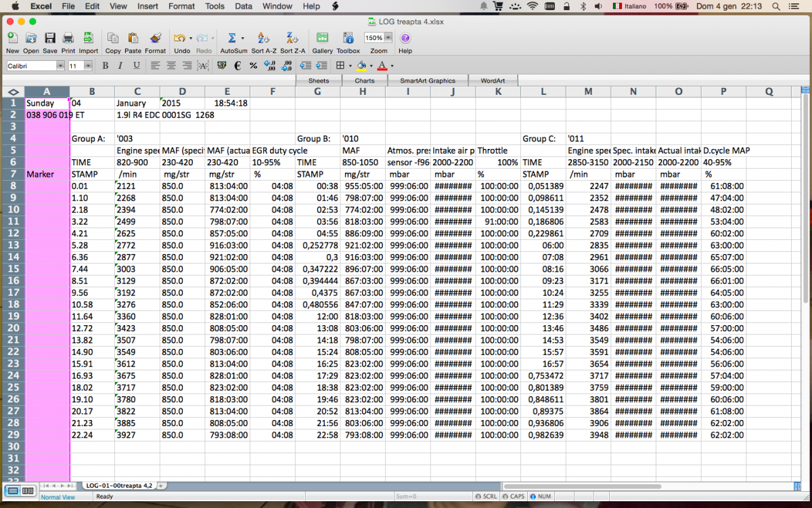812x508 pixels.
Task: Open the Gallery icon
Action: tap(322, 39)
